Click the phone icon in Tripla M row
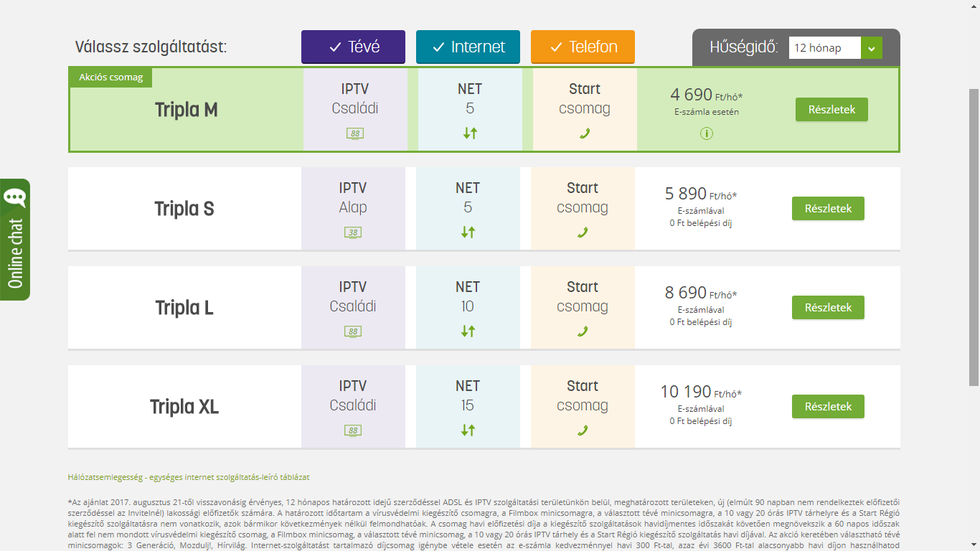This screenshot has width=980, height=551. (x=585, y=133)
